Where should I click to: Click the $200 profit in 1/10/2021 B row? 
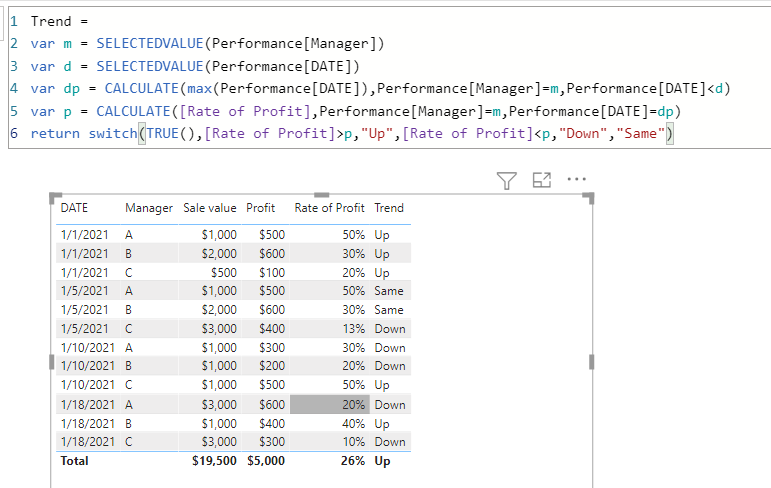(x=272, y=366)
